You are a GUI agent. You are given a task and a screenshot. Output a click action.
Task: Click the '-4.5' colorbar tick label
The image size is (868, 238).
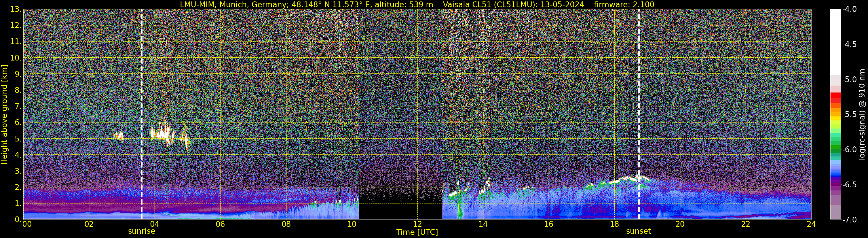tap(850, 44)
